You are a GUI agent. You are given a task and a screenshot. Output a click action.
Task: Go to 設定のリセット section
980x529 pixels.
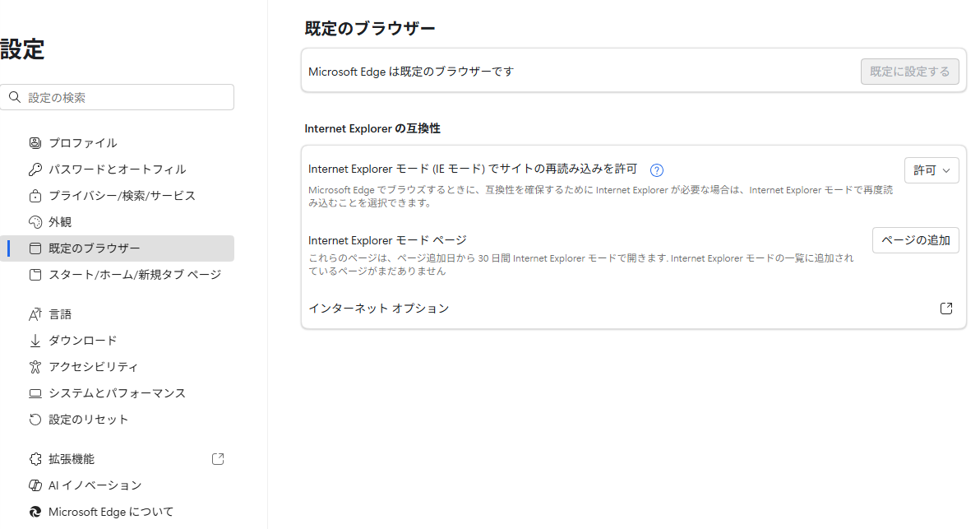[x=89, y=420]
